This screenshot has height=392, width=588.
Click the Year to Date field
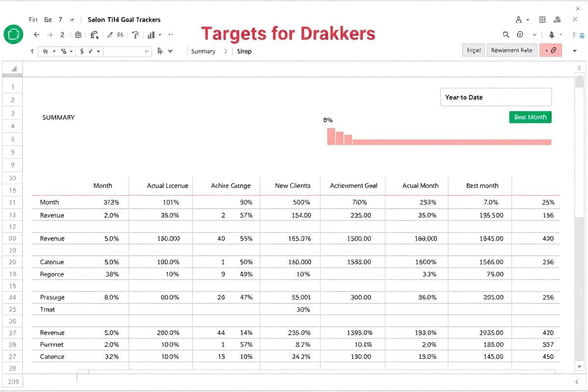[496, 97]
